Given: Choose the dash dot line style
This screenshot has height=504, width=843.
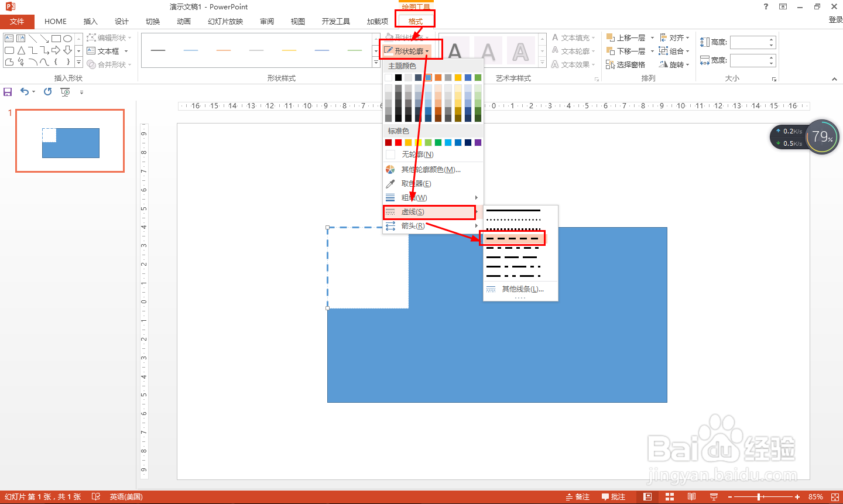Looking at the screenshot, I should click(513, 248).
